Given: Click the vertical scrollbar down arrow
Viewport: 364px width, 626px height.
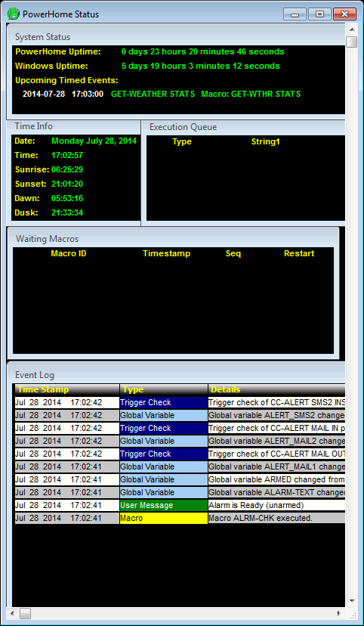Looking at the screenshot, I should point(352,601).
